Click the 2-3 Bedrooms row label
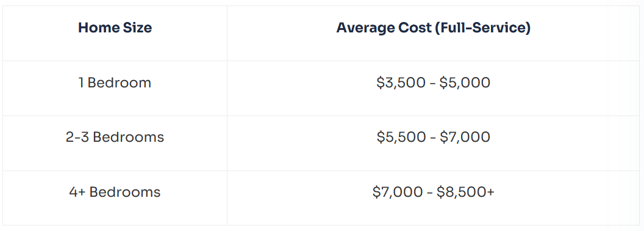The width and height of the screenshot is (644, 231). (115, 137)
